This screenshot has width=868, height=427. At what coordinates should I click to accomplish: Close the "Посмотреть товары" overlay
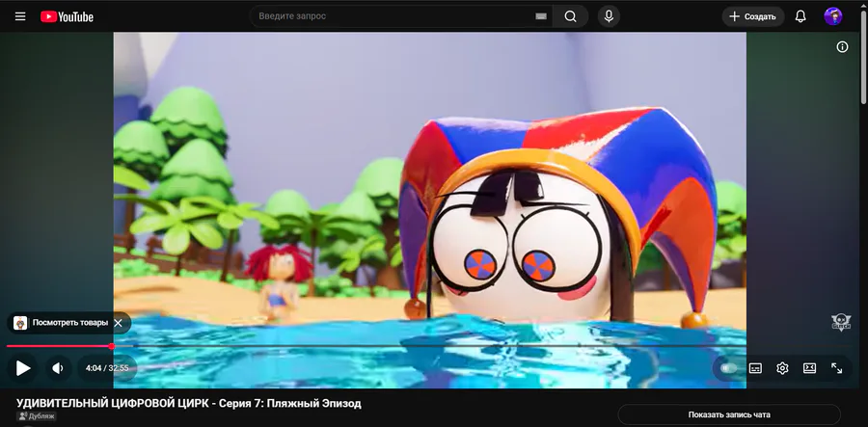pyautogui.click(x=118, y=323)
